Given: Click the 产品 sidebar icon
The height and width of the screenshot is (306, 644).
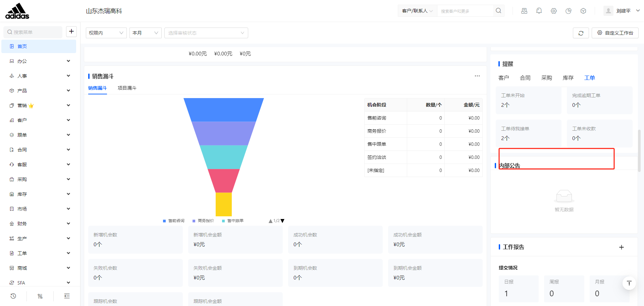Looking at the screenshot, I should [12, 91].
